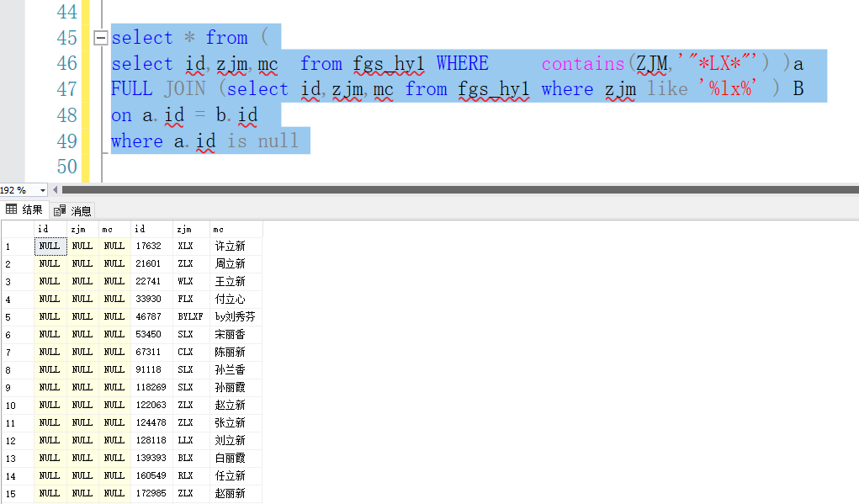This screenshot has width=859, height=504.
Task: Select the cell with id 91118
Action: (151, 369)
